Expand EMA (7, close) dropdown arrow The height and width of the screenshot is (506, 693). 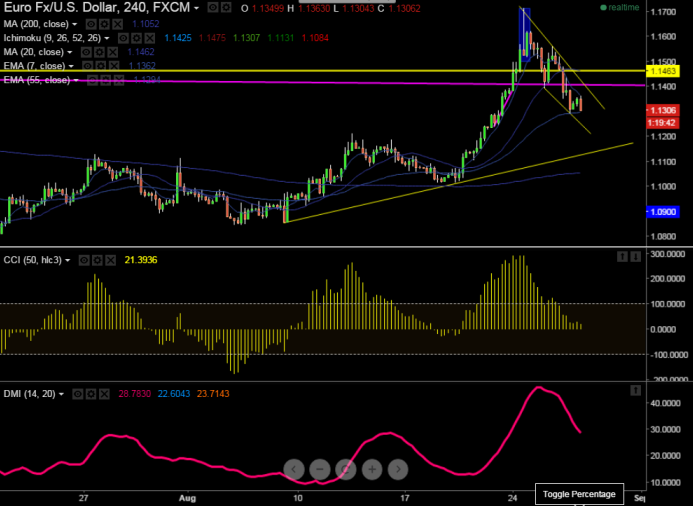[71, 66]
